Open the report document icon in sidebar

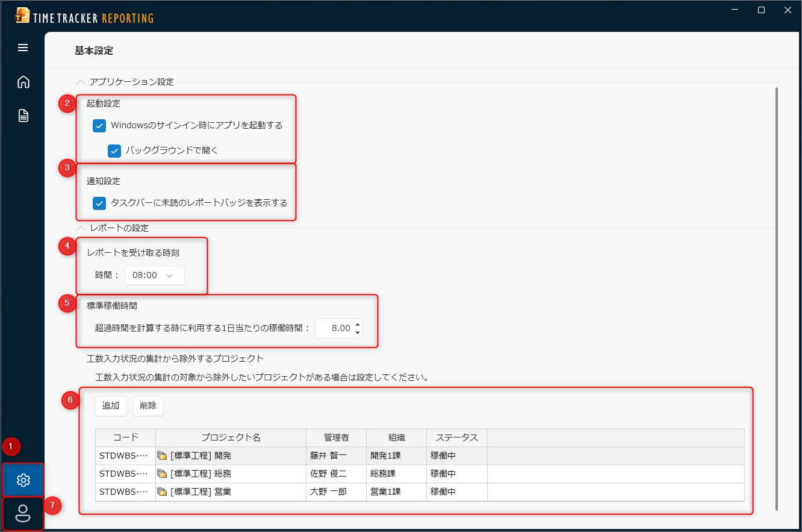pyautogui.click(x=23, y=116)
